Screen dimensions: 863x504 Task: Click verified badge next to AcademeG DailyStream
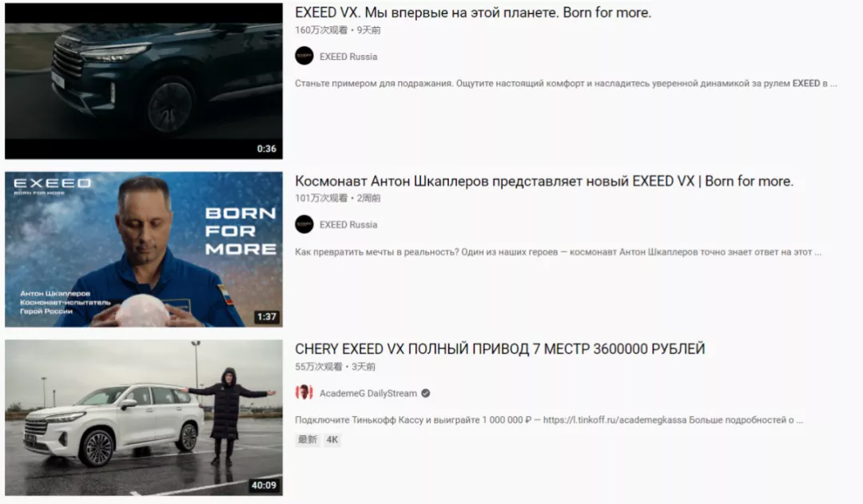(x=425, y=393)
